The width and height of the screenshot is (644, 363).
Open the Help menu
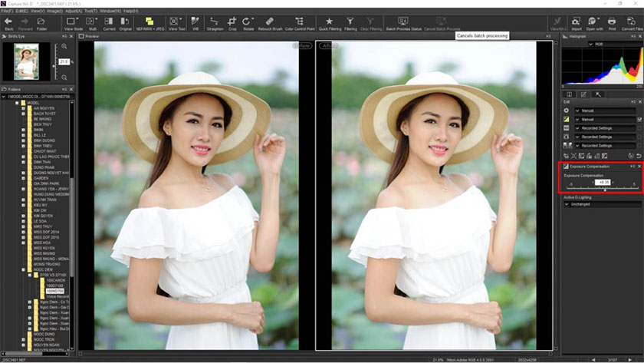[x=131, y=11]
